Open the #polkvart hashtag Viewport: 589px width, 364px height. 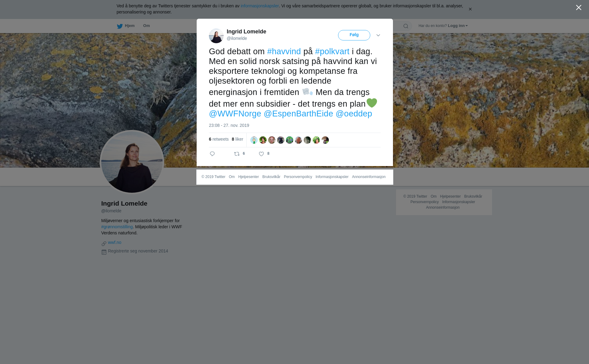click(332, 51)
